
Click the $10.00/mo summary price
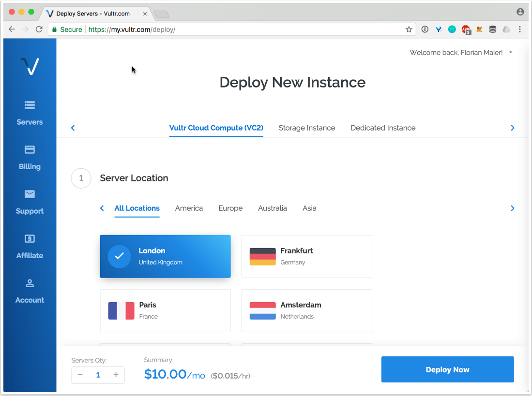click(x=174, y=374)
